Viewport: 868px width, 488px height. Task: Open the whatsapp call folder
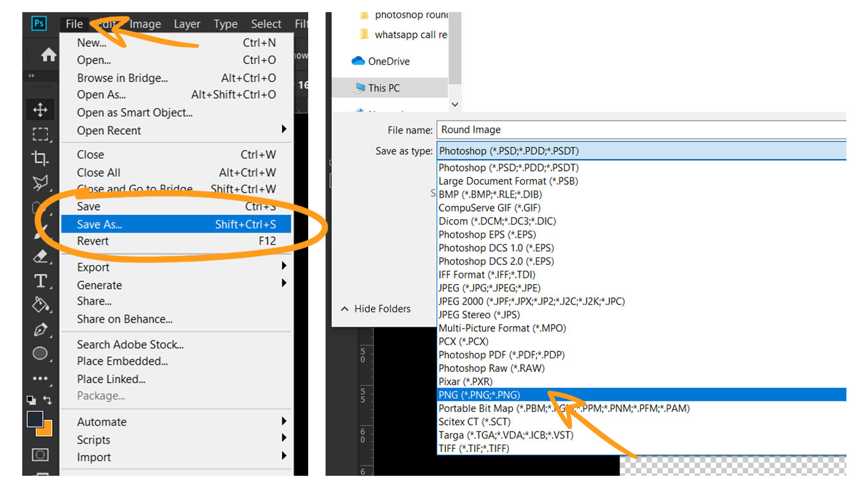pyautogui.click(x=403, y=34)
